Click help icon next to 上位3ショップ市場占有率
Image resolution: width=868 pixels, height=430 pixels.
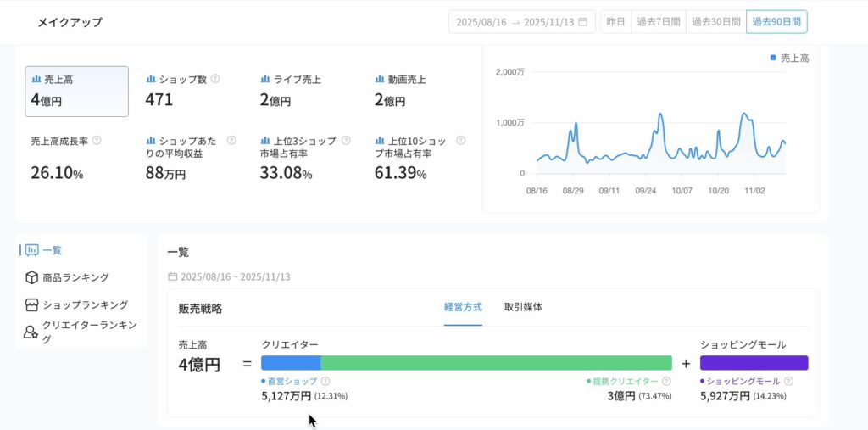[x=346, y=140]
